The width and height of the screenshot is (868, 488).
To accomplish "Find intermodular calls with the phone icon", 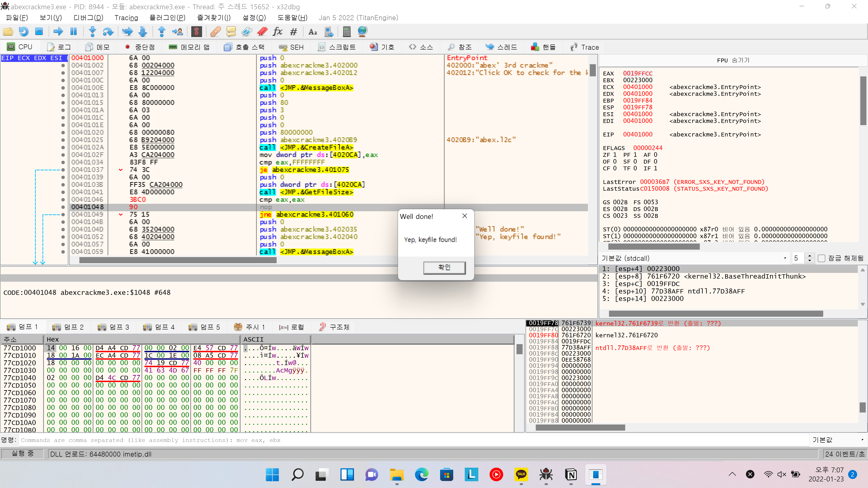I will [328, 32].
